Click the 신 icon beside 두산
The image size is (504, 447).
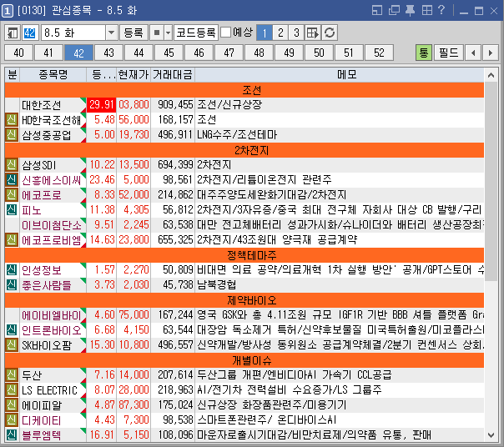coord(12,375)
